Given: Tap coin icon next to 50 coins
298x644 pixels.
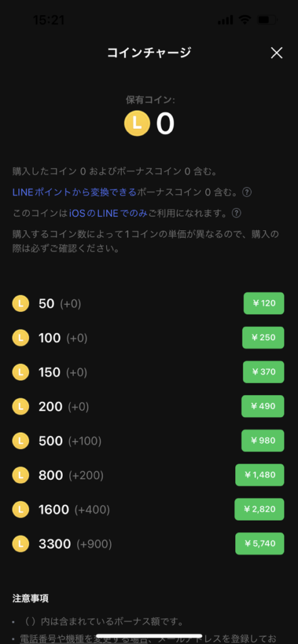Looking at the screenshot, I should [x=21, y=304].
